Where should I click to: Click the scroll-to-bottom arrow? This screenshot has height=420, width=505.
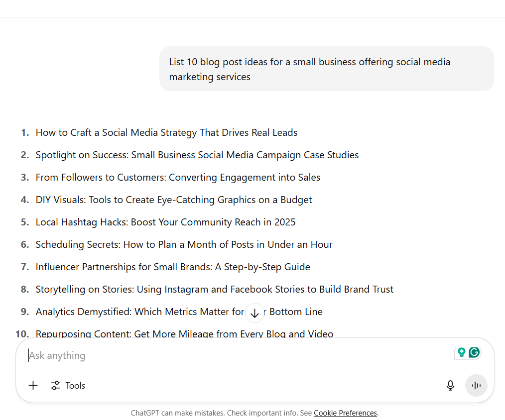pos(254,313)
